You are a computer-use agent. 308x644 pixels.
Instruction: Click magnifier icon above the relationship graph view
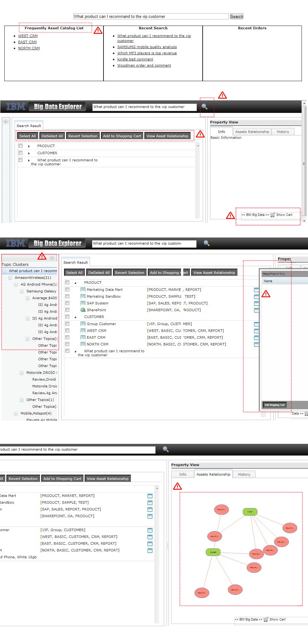[166, 449]
